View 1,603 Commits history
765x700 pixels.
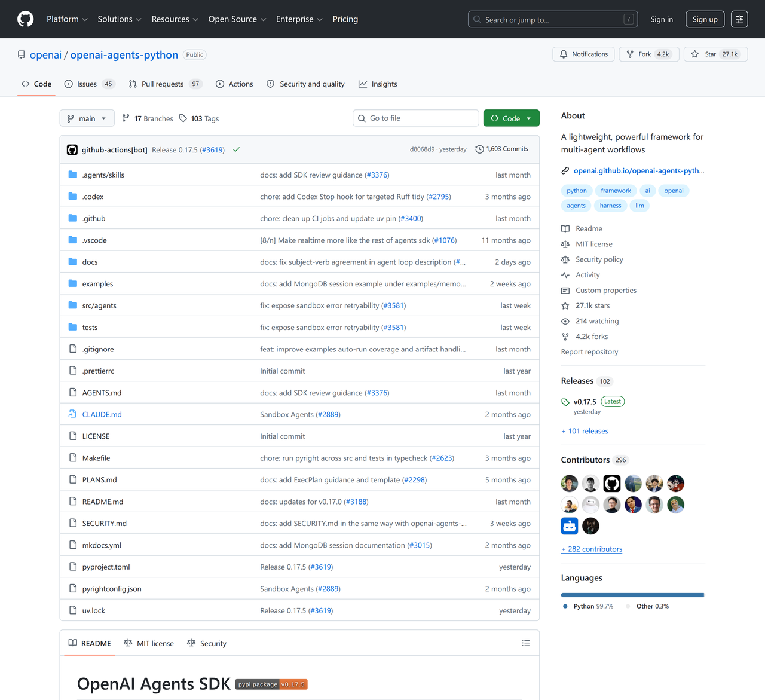501,149
